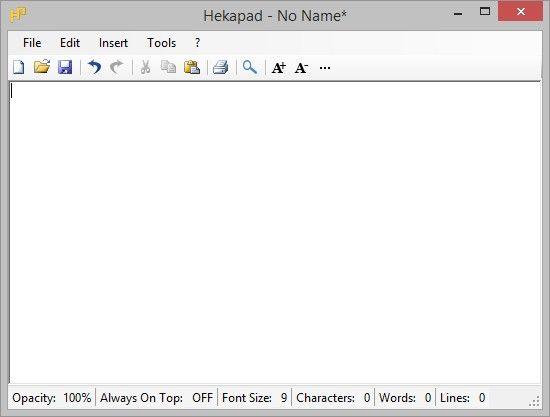This screenshot has height=417, width=550.
Task: Decrease font size with A- icon
Action: click(301, 67)
